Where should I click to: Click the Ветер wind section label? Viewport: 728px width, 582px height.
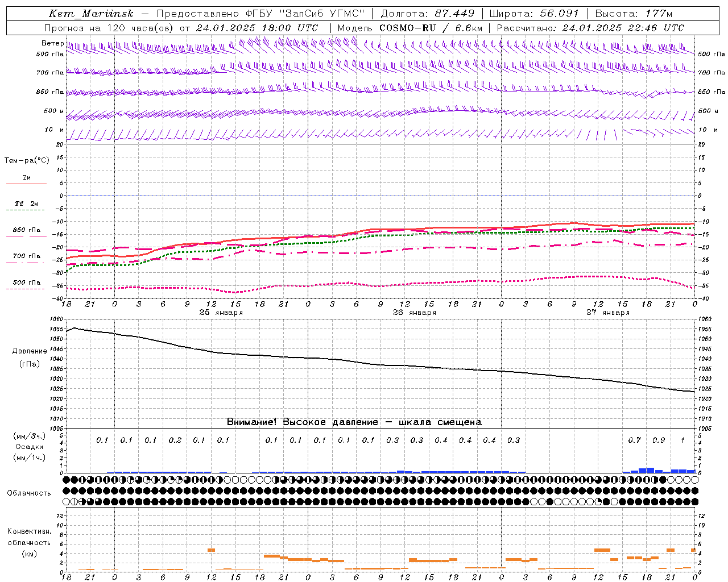(53, 43)
